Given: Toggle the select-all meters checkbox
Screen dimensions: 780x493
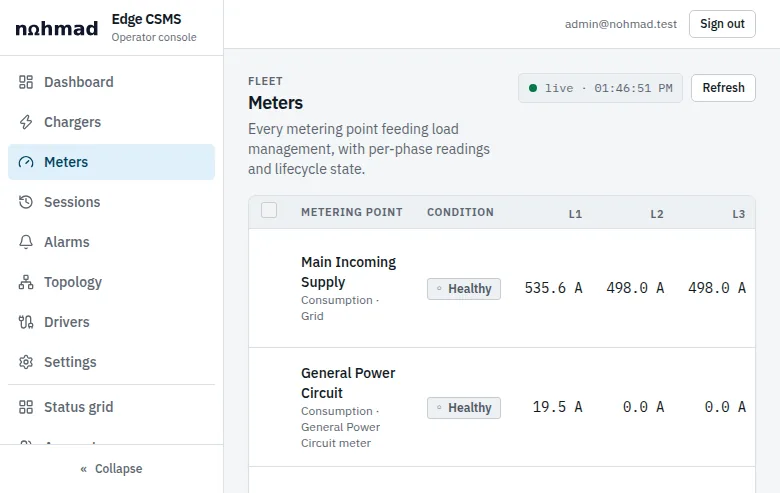Looking at the screenshot, I should pos(269,210).
